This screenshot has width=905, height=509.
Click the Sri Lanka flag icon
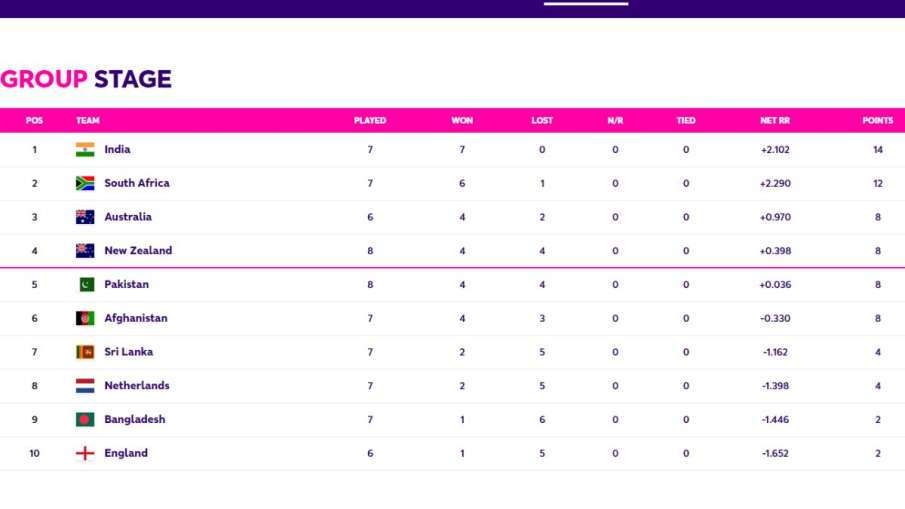click(85, 352)
